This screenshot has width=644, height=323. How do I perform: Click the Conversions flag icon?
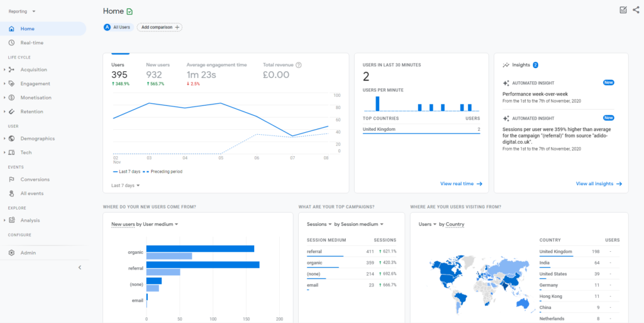coord(11,179)
